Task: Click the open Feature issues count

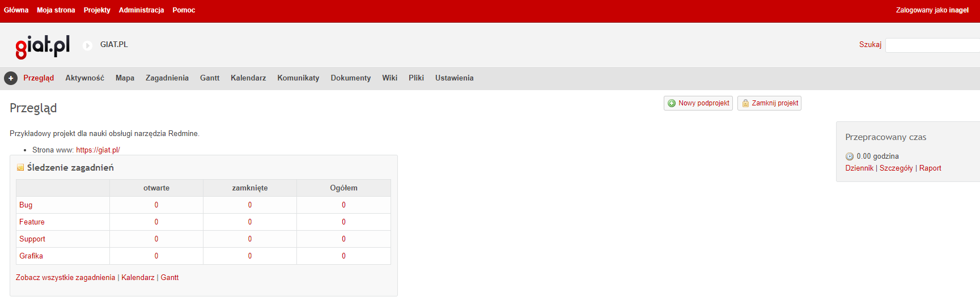Action: click(156, 222)
